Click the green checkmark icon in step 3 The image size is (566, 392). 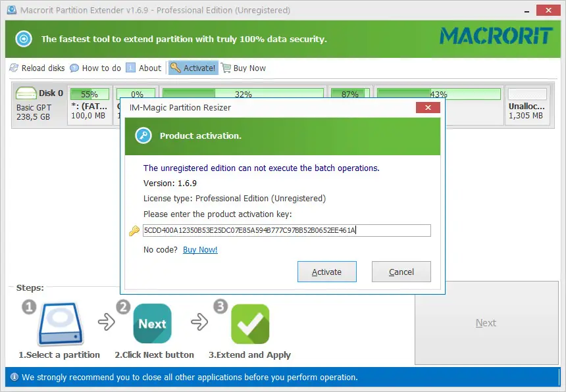[250, 323]
